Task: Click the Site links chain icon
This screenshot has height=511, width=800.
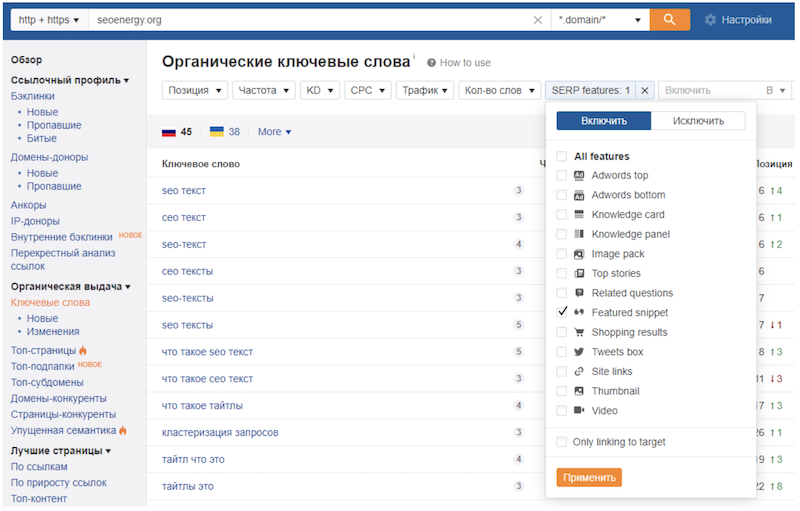Action: coord(579,371)
